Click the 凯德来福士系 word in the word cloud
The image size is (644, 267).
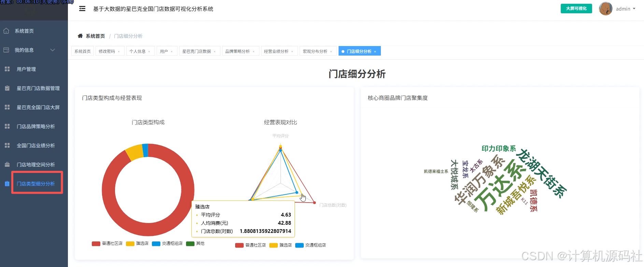point(436,172)
